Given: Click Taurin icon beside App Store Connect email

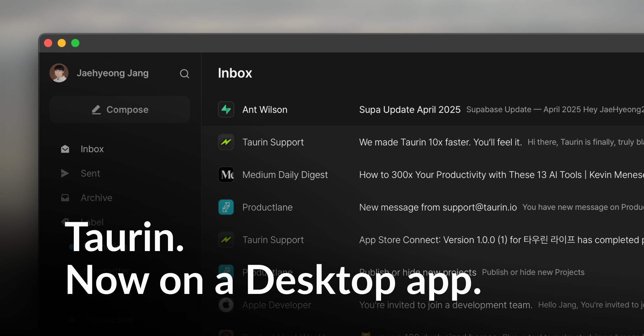Looking at the screenshot, I should pyautogui.click(x=226, y=240).
